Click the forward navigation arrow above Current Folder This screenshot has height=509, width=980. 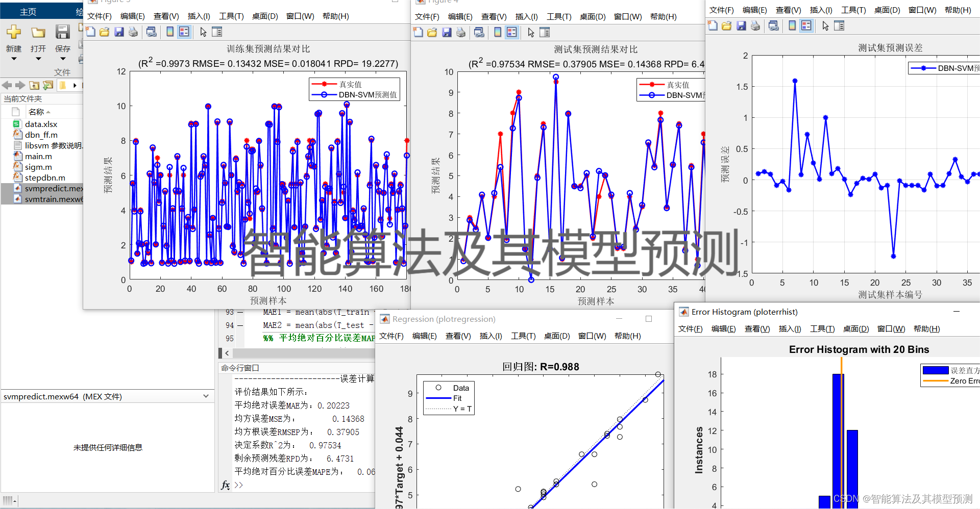click(20, 85)
